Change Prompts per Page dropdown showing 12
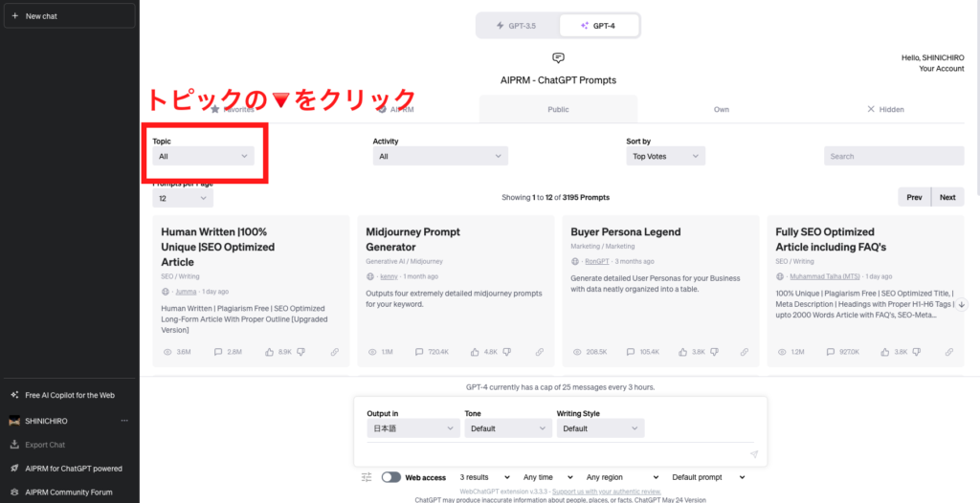The height and width of the screenshot is (503, 980). [x=183, y=198]
